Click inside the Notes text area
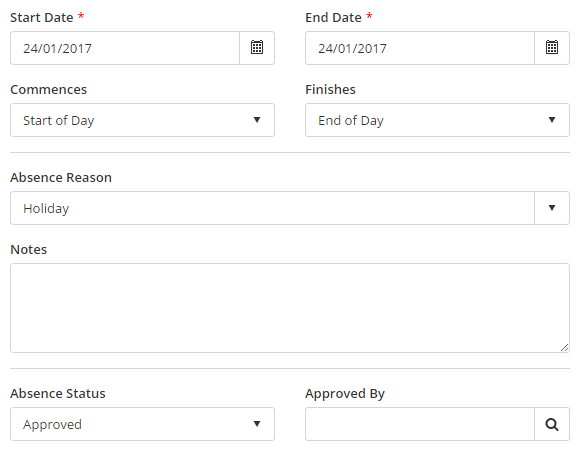The height and width of the screenshot is (455, 578). [x=290, y=308]
